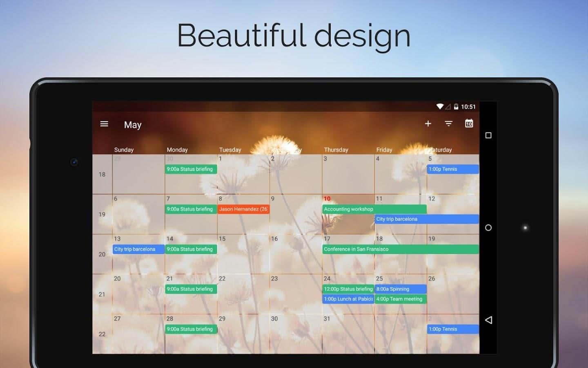This screenshot has width=588, height=368.
Task: Tap the plus icon to add event
Action: tap(428, 123)
